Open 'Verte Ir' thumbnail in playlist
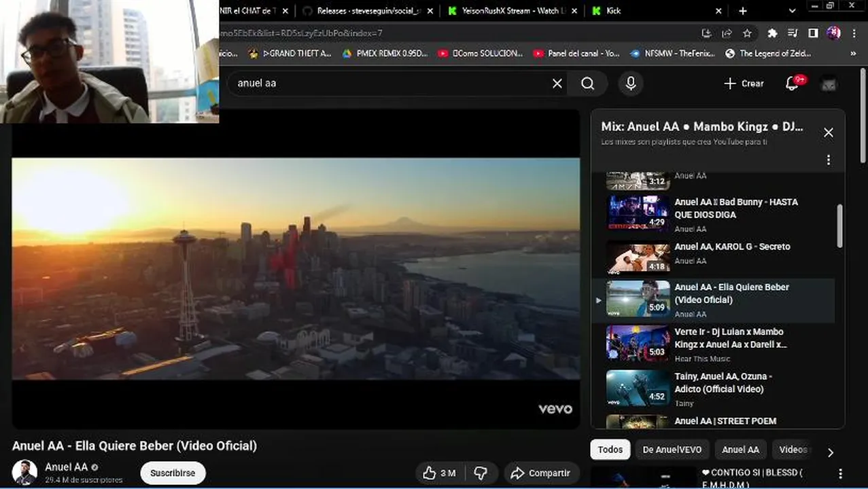 tap(638, 342)
